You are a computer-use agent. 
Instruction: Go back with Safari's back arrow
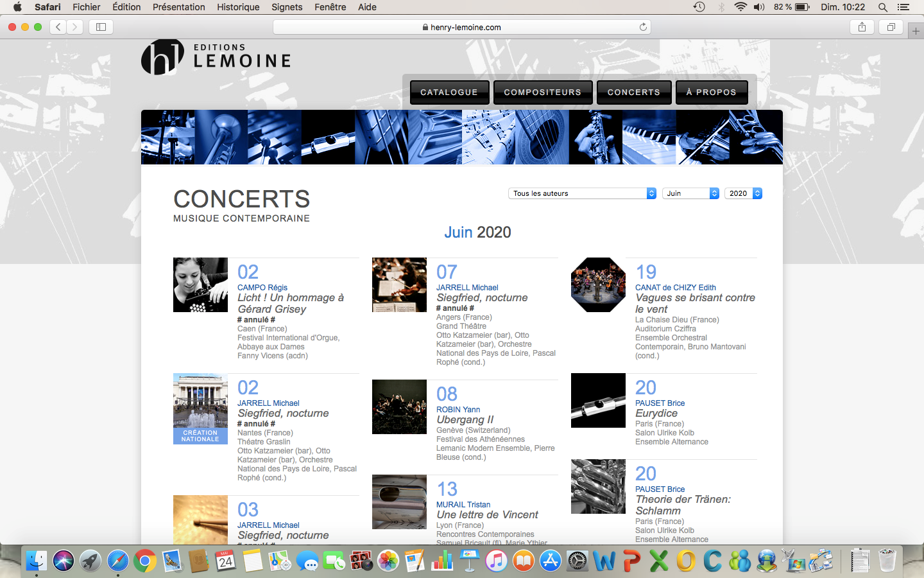click(x=58, y=27)
